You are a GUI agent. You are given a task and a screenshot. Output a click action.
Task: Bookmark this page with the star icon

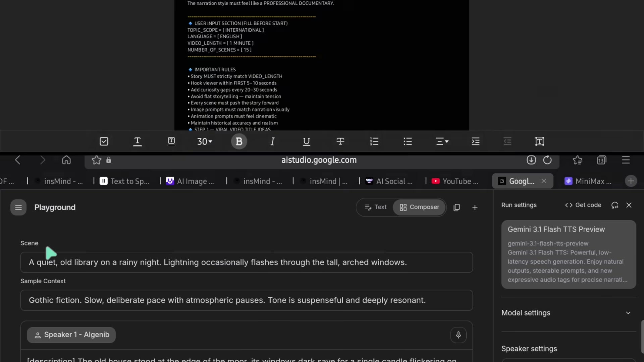tap(97, 160)
